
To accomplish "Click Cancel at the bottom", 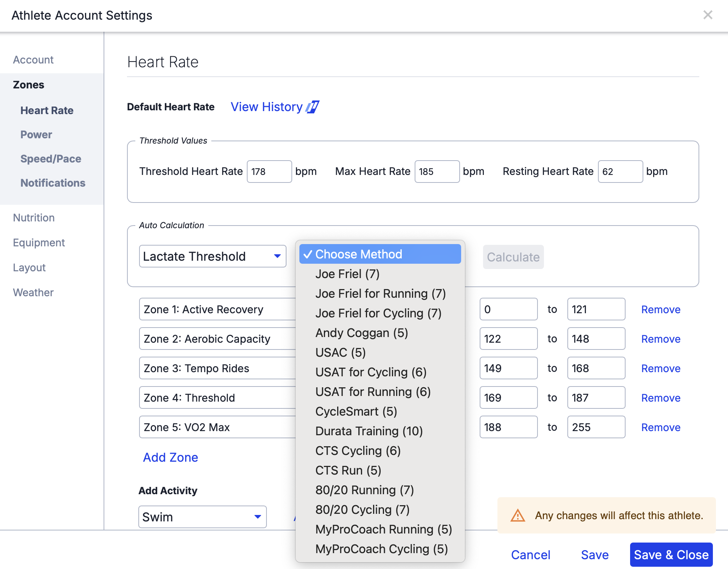I will click(531, 555).
